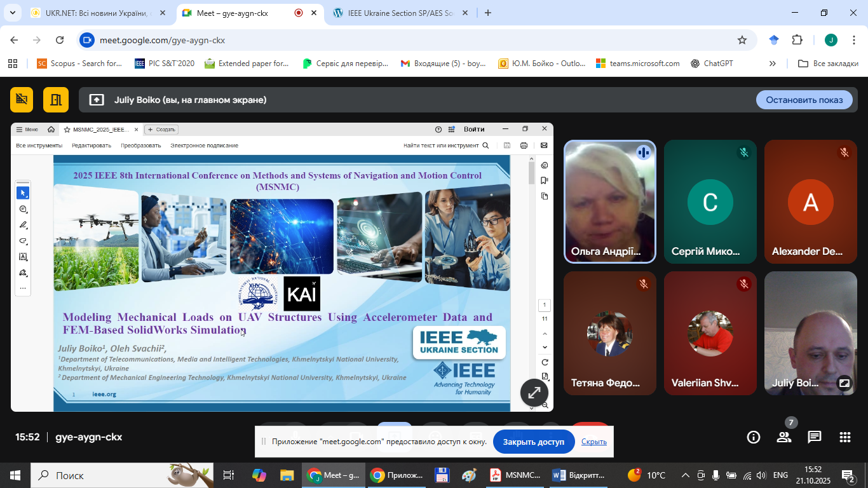
Task: Expand the hidden bookmarks overflow chevron
Action: (x=772, y=64)
